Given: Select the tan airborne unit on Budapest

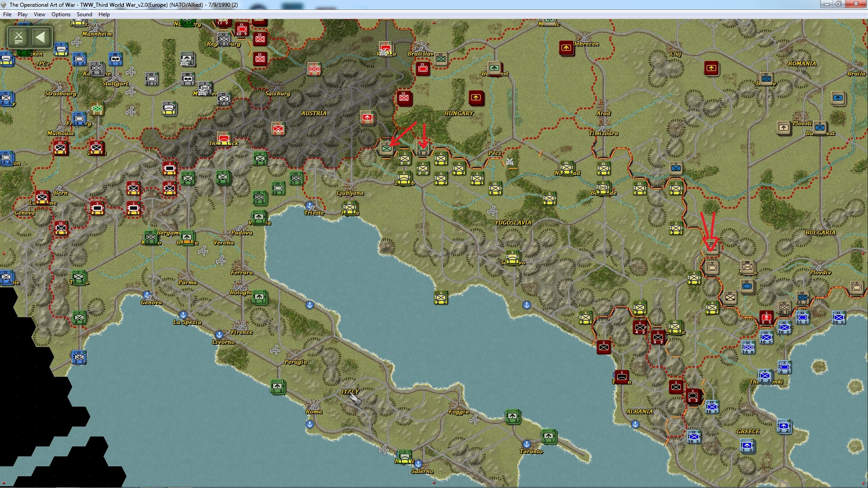Looking at the screenshot, I should coord(495,68).
